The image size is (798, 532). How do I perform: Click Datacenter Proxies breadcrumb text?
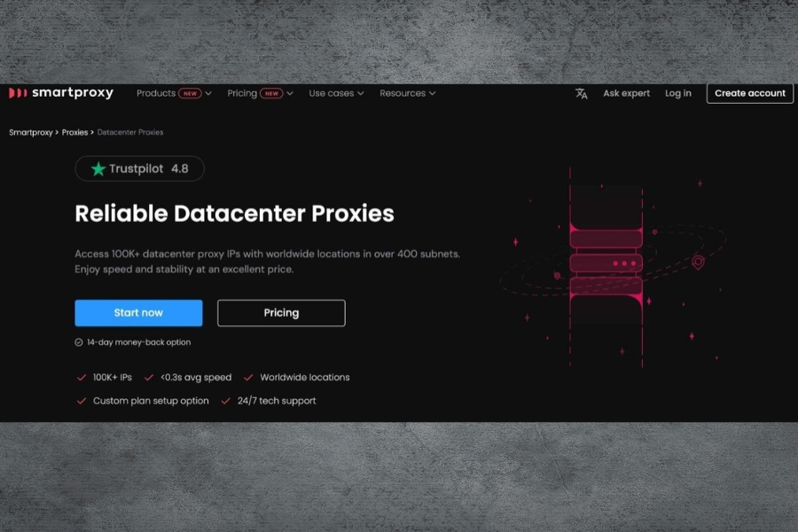tap(130, 132)
